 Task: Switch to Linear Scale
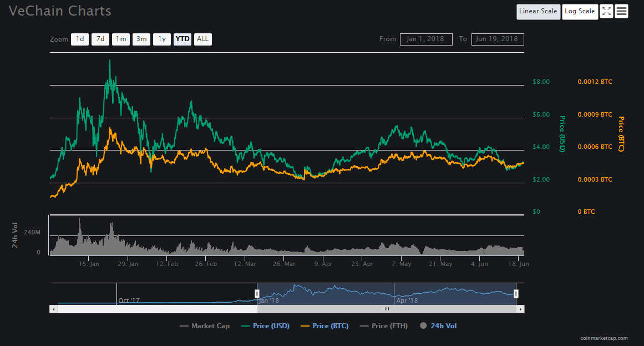pos(538,12)
